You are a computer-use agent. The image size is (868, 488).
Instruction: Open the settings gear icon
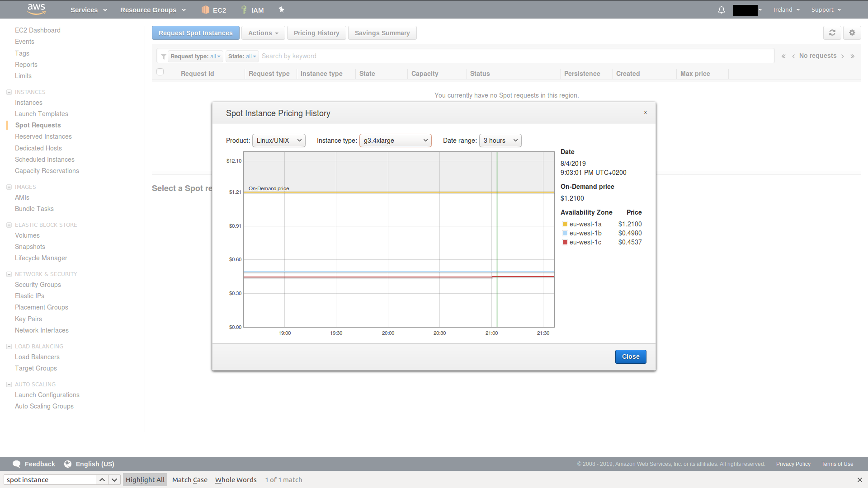(x=852, y=33)
